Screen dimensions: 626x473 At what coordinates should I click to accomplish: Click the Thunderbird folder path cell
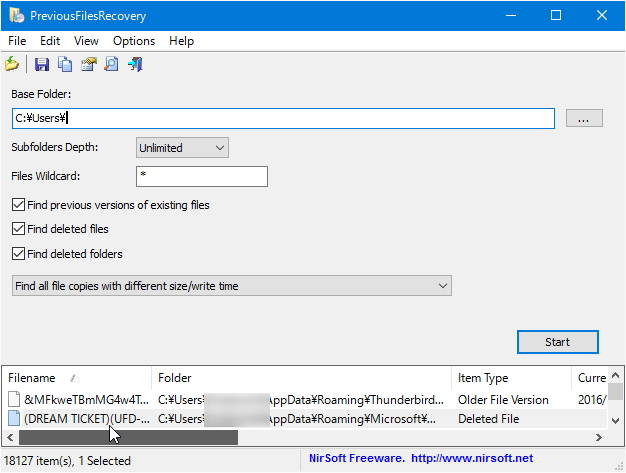[x=301, y=400]
